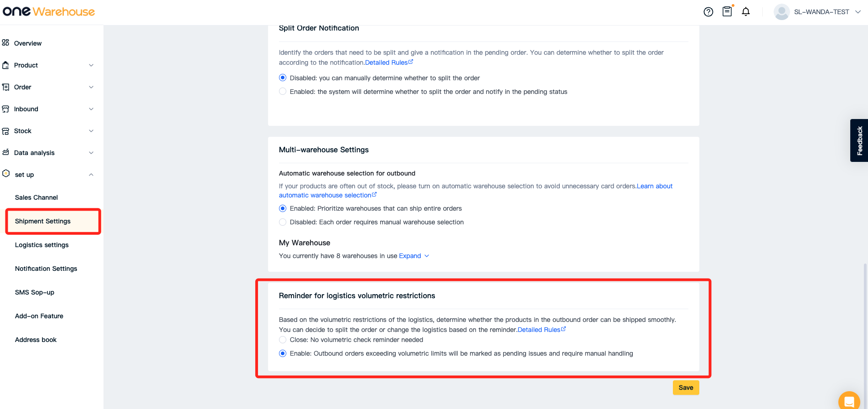
Task: Click the Data analysis chart icon
Action: tap(5, 152)
